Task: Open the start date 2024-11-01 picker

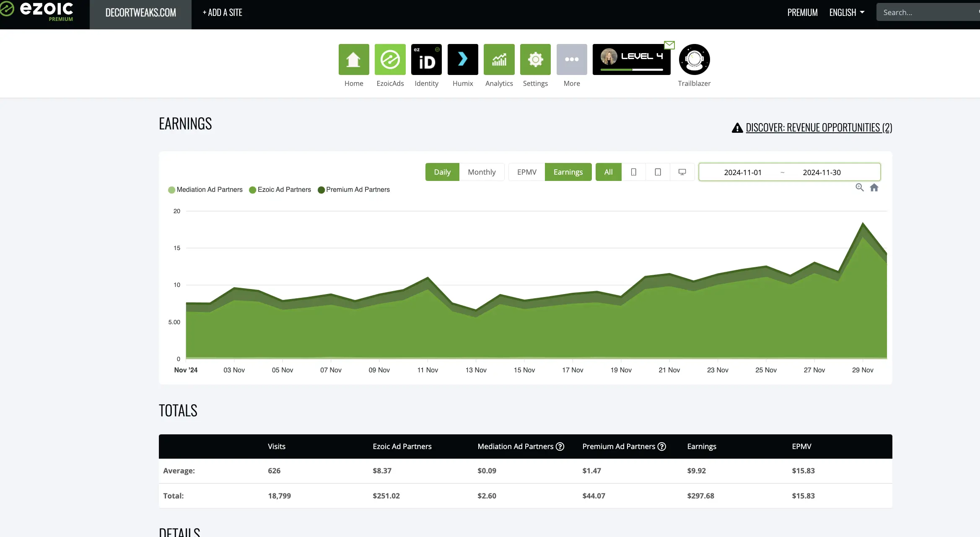Action: tap(743, 173)
